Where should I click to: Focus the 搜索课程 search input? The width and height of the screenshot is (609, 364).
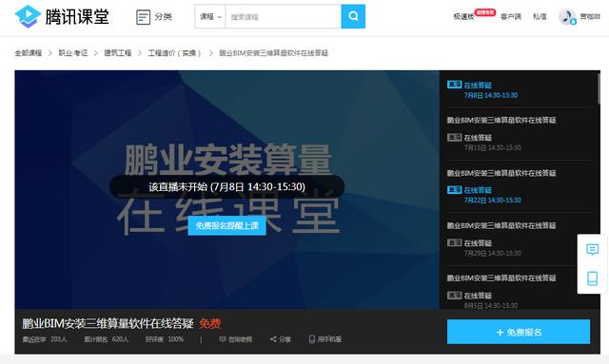tap(284, 17)
